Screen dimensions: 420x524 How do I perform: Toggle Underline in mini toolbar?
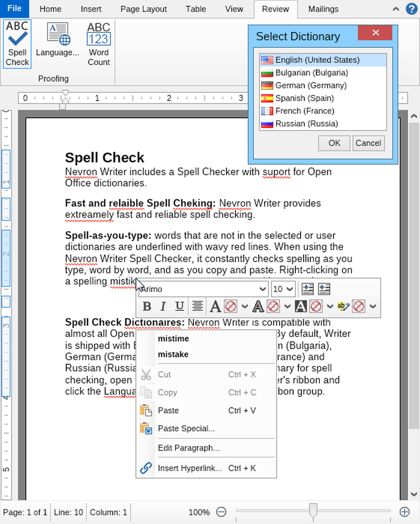click(179, 306)
